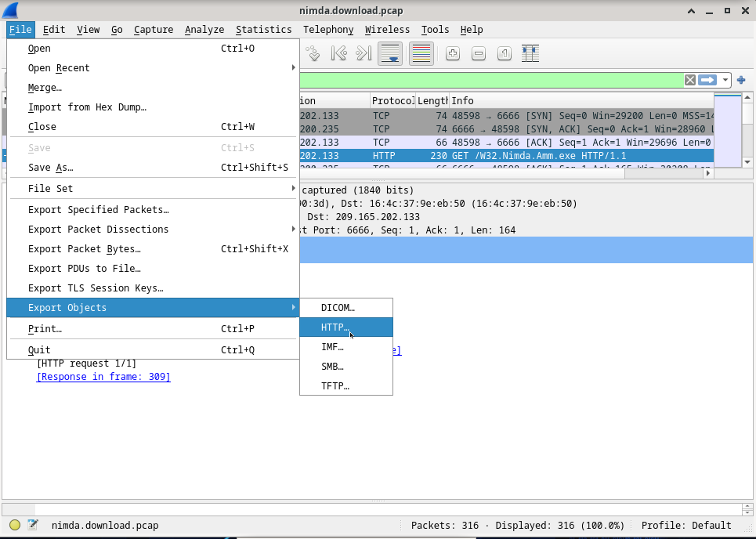
Task: Choose Import from Hex Dump…
Action: pos(153,107)
